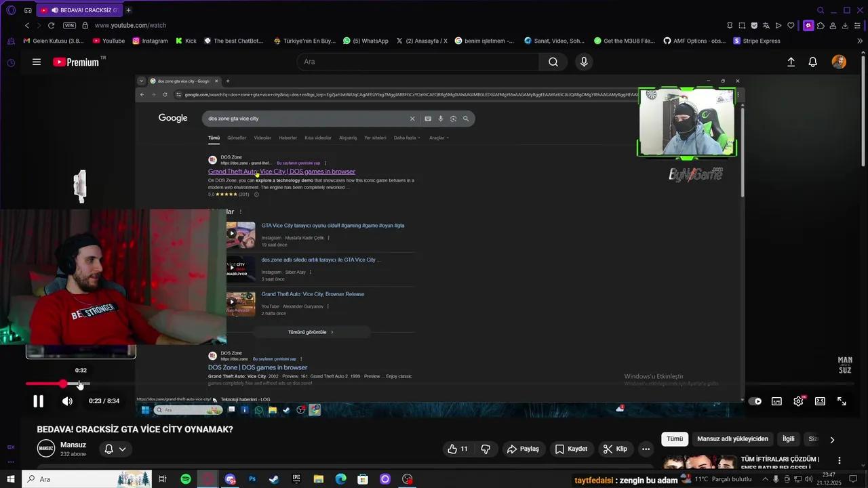
Task: Open Spotify from the taskbar
Action: tap(186, 479)
